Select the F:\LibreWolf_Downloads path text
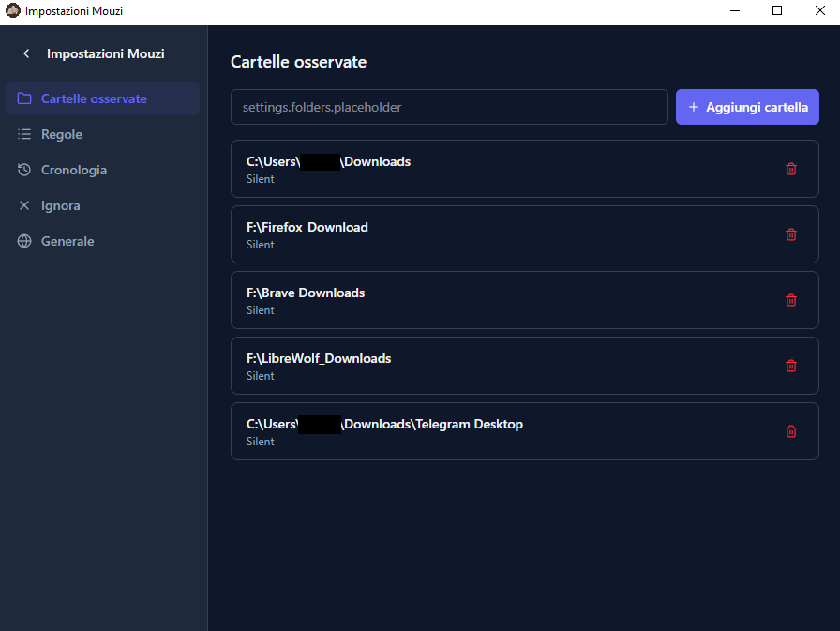Image resolution: width=840 pixels, height=631 pixels. pyautogui.click(x=319, y=358)
